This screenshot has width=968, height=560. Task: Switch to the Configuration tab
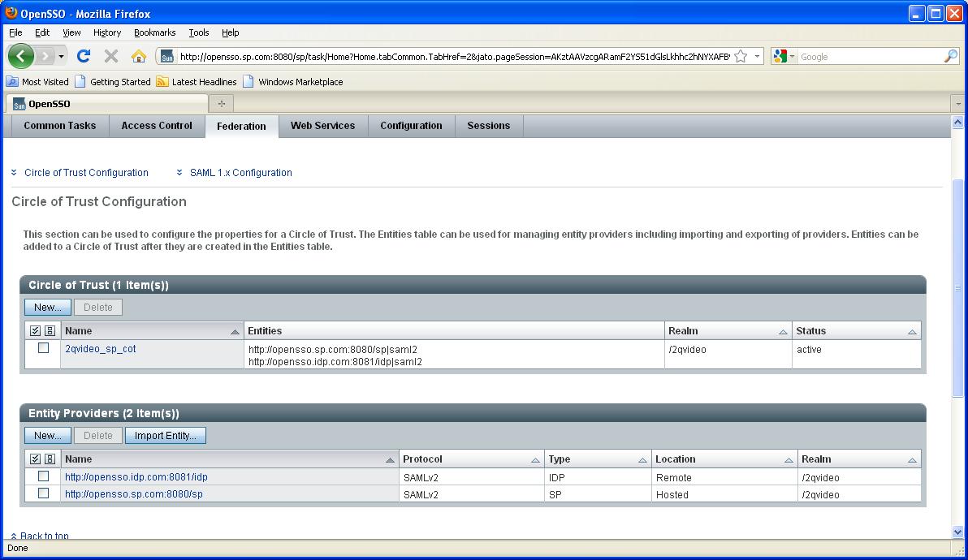point(411,126)
